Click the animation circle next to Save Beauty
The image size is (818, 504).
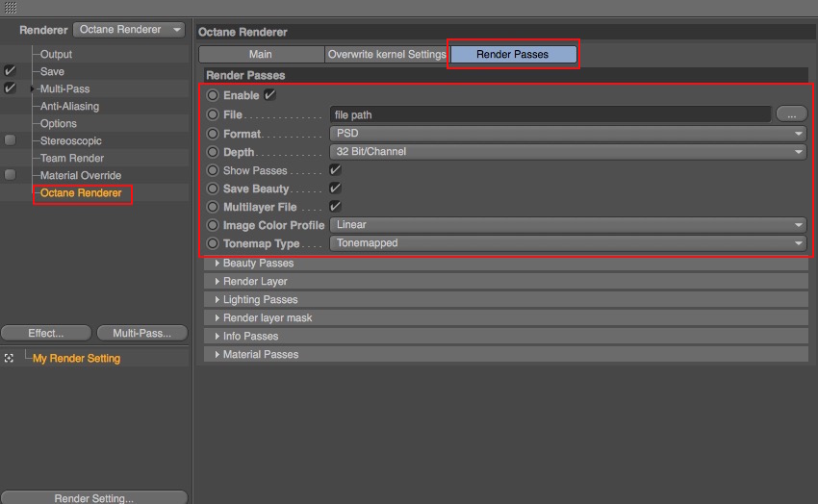[x=213, y=189]
